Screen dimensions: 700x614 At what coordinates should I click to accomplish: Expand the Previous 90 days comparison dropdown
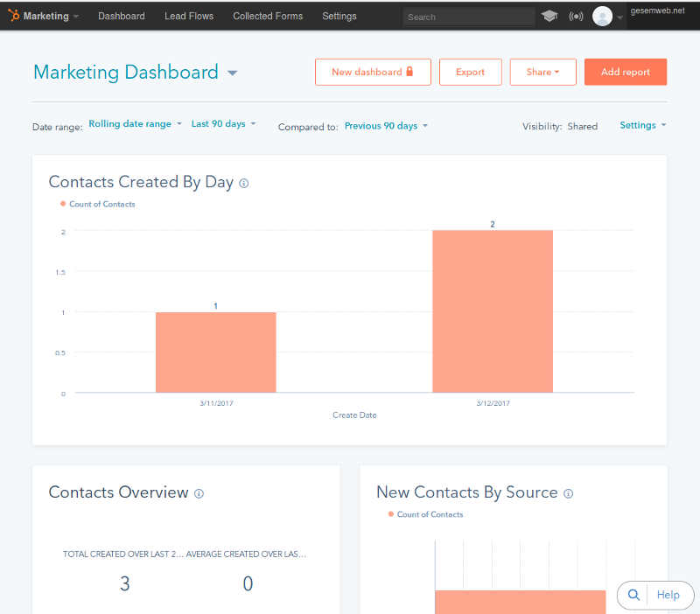tap(381, 126)
